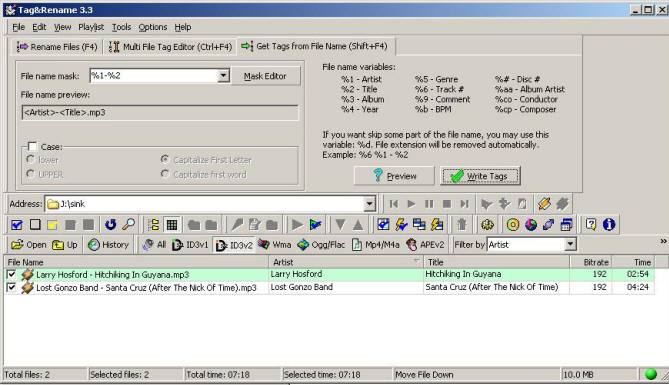Expand the File name mask dropdown
This screenshot has width=669, height=385.
(x=223, y=76)
